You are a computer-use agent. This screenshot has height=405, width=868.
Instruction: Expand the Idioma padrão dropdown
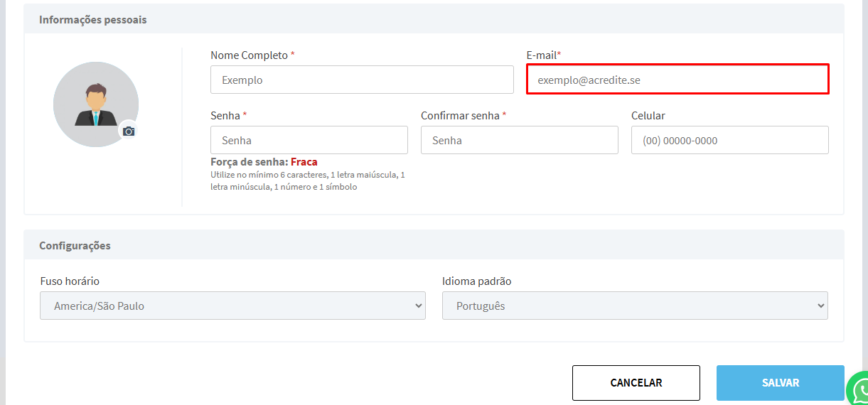[x=634, y=306]
